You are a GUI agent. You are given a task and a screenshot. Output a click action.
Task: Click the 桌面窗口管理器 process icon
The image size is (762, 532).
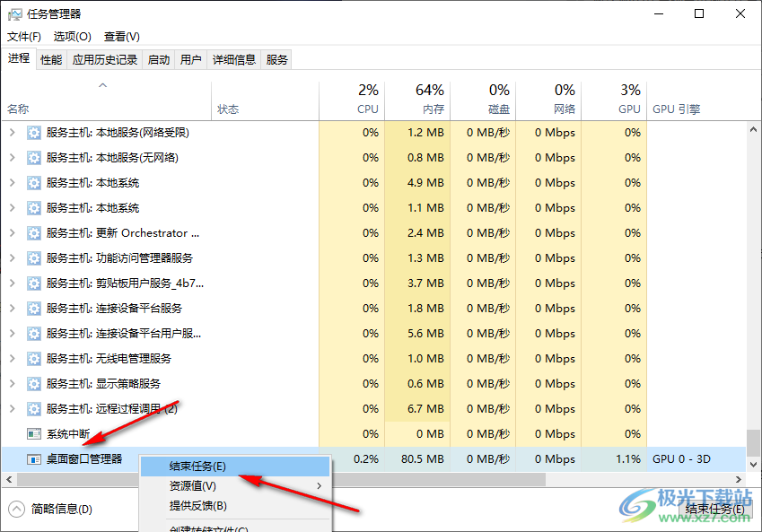tap(33, 459)
